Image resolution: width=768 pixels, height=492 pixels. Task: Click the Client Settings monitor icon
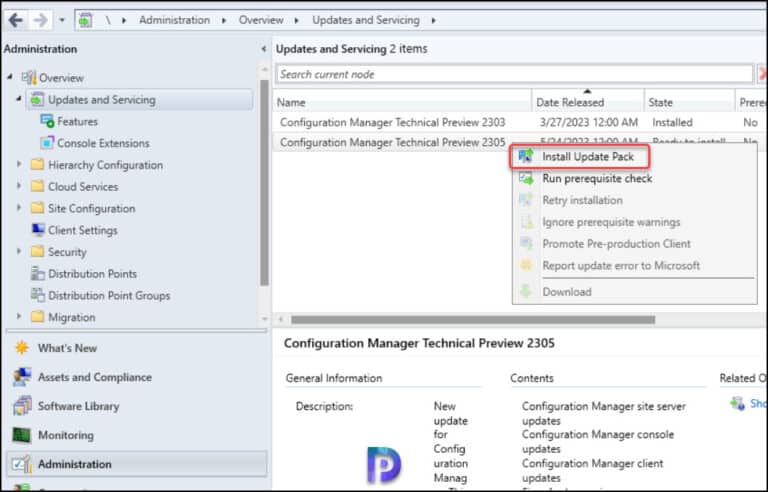pyautogui.click(x=38, y=229)
